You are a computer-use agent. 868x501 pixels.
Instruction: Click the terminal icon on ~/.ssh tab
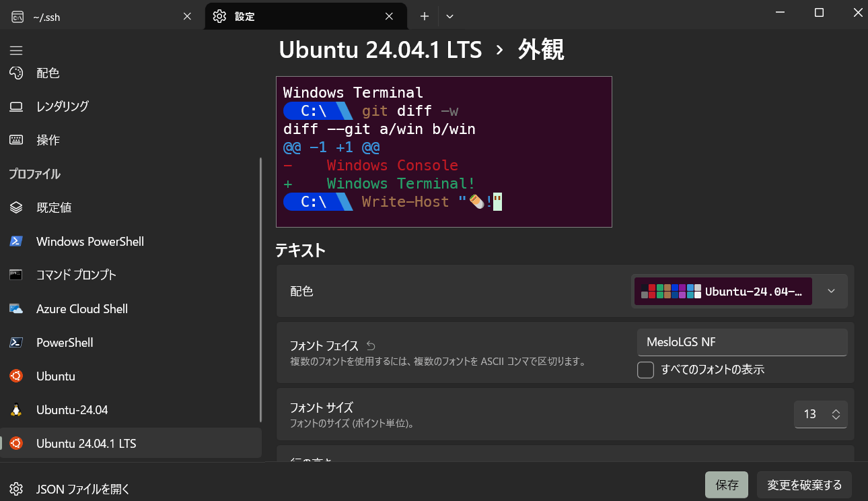[x=17, y=17]
